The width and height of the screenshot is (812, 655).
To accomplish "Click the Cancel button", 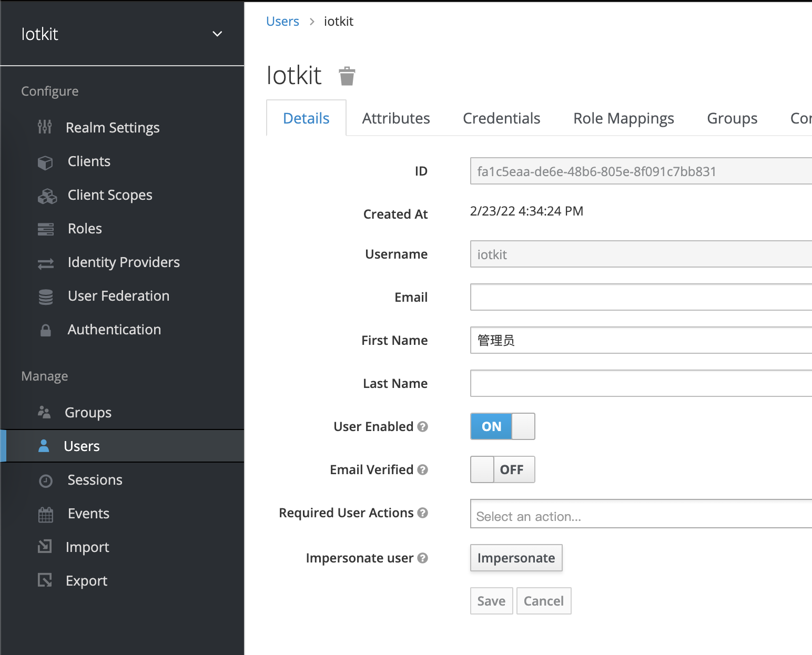I will tap(544, 601).
